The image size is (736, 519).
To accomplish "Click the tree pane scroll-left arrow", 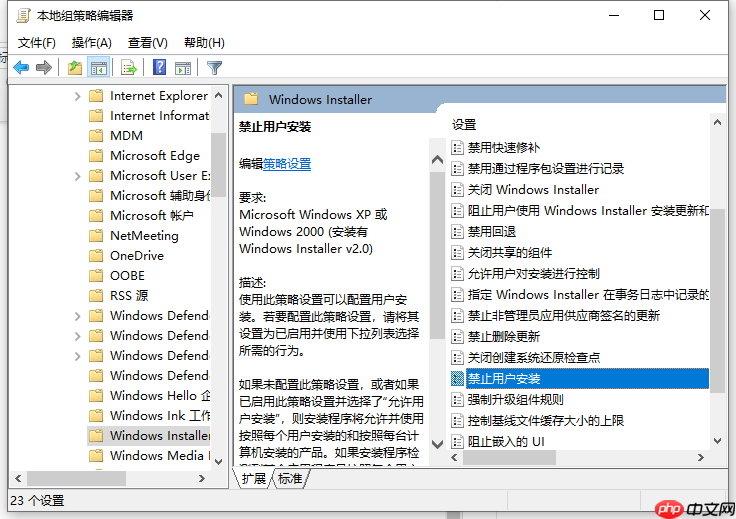I will point(18,479).
